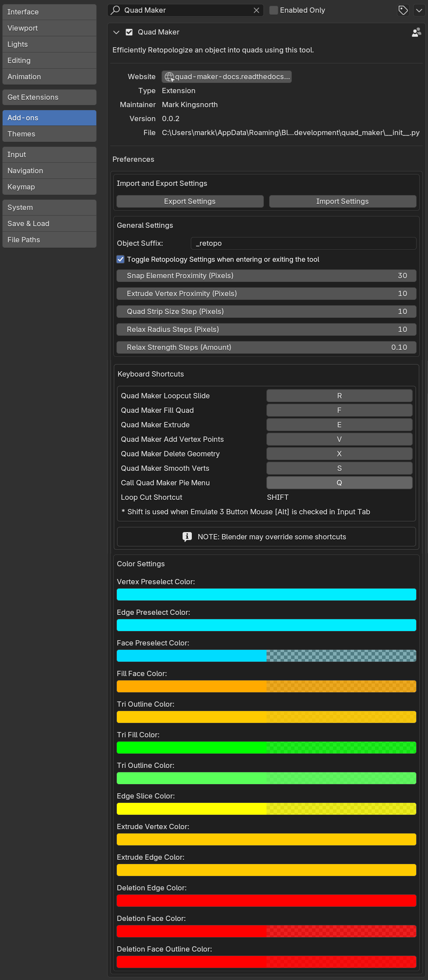The image size is (428, 980).
Task: Select the Add-ons tab
Action: pos(49,118)
